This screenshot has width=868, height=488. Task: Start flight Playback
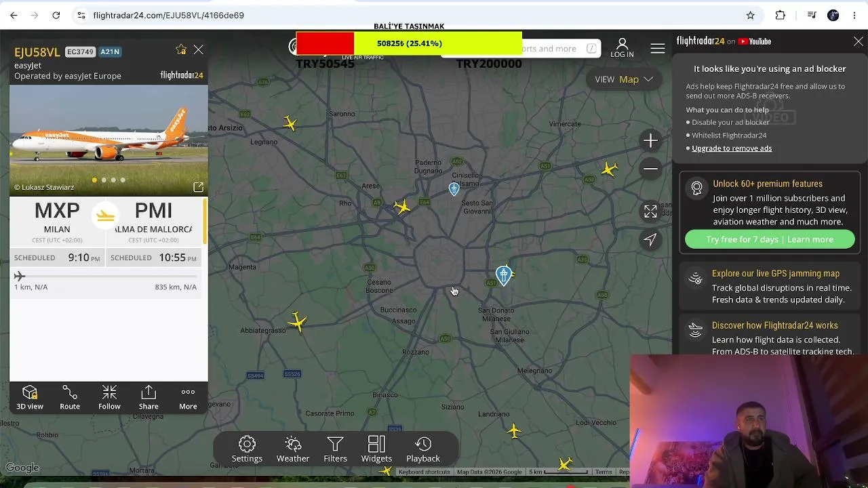(423, 449)
